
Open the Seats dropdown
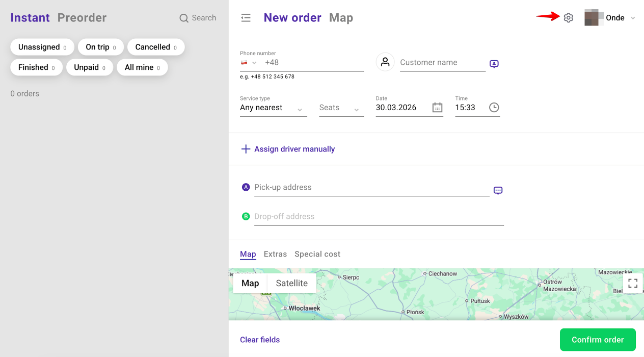(341, 108)
